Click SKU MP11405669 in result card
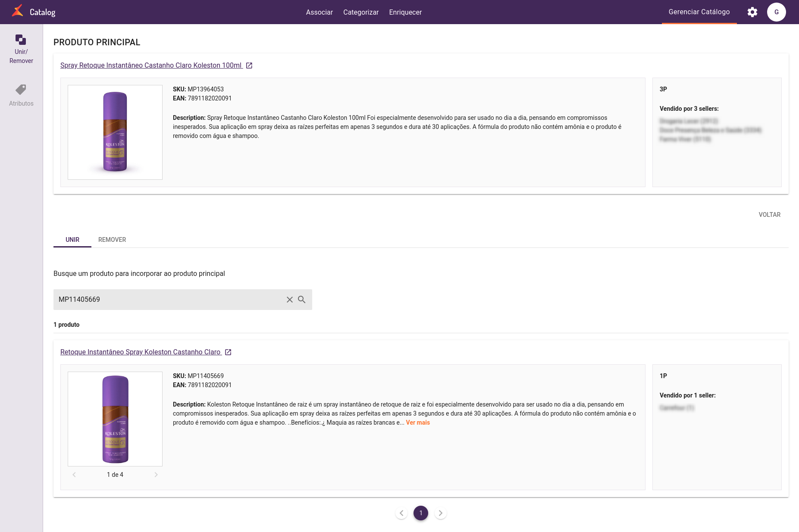 (198, 376)
